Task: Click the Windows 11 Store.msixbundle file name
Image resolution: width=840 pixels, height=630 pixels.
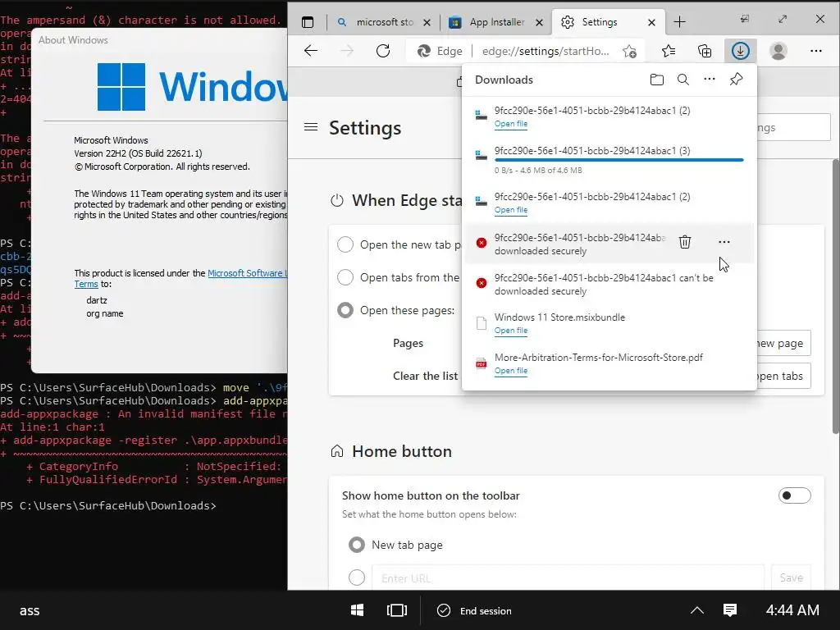Action: coord(559,317)
